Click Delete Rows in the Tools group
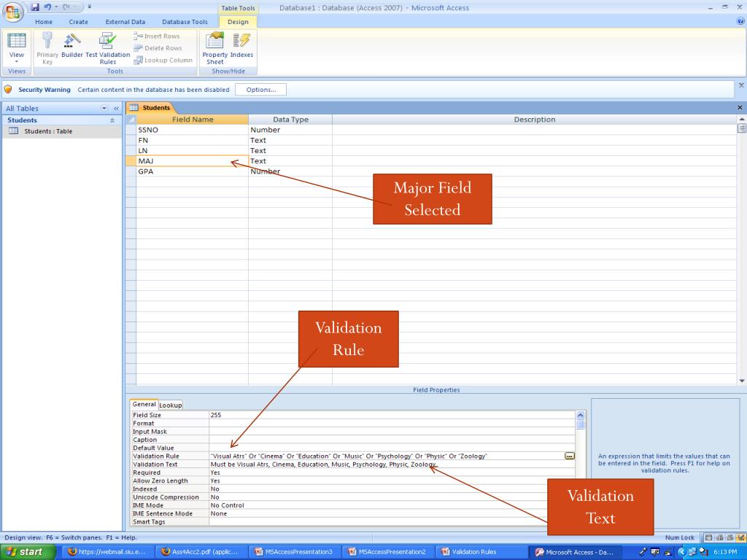Viewport: 747px width, 560px height. [158, 48]
